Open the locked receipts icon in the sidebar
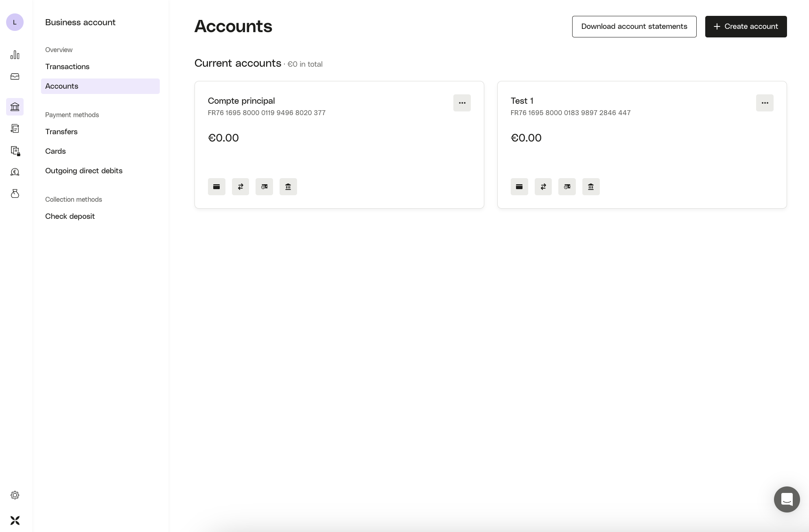Image resolution: width=809 pixels, height=532 pixels. (x=15, y=150)
